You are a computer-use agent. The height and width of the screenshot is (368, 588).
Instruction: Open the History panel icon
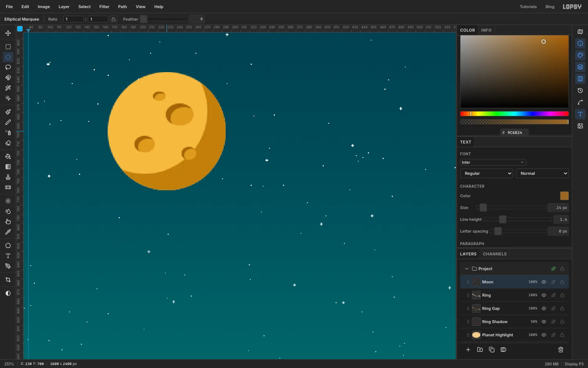point(580,91)
